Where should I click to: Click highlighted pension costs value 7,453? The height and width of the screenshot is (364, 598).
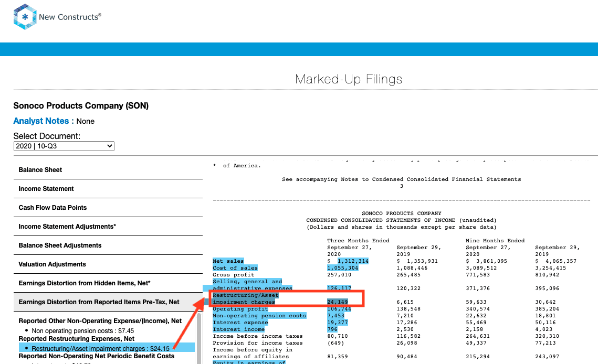click(x=335, y=316)
